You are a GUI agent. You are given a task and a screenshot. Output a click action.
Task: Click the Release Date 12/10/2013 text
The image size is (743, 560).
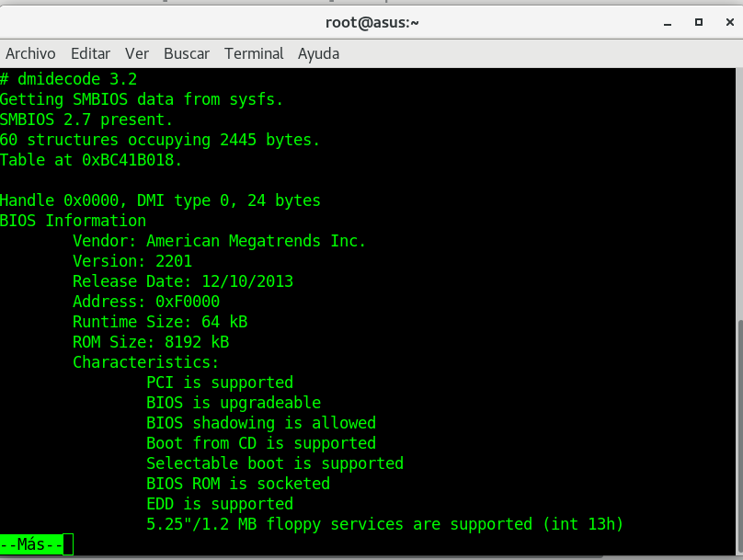coord(182,281)
